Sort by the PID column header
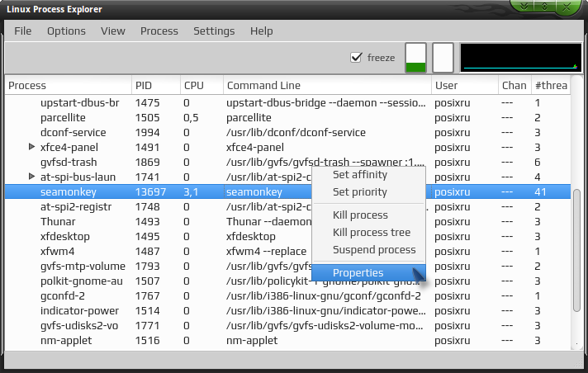This screenshot has height=373, width=588. (156, 86)
